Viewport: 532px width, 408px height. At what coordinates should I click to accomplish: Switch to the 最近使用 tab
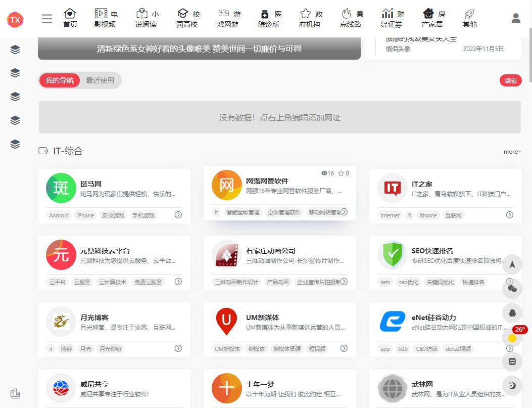(100, 80)
